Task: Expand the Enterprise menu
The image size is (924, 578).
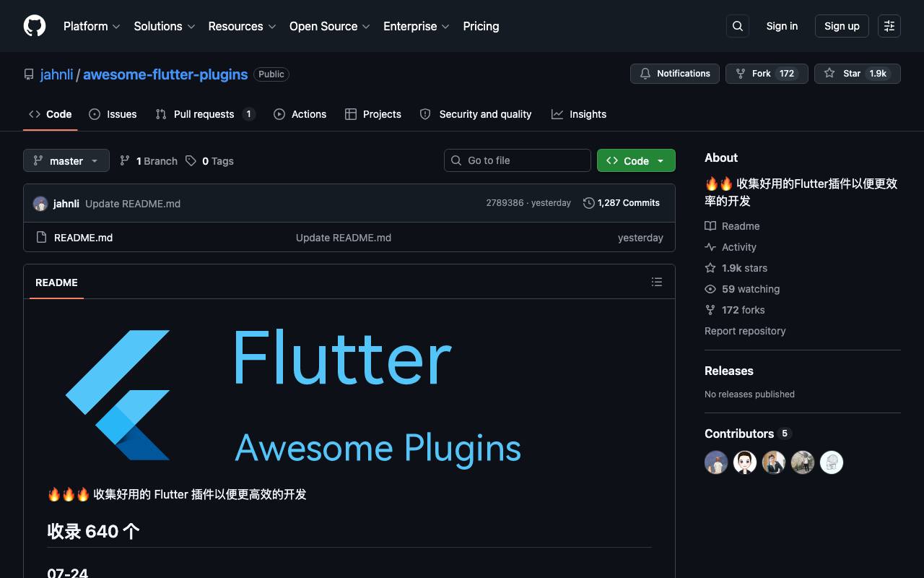Action: (x=417, y=26)
